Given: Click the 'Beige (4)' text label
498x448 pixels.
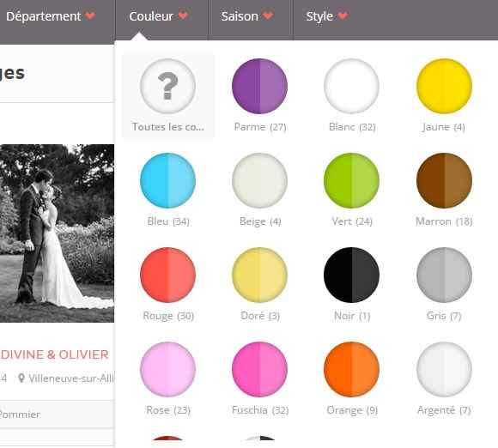Looking at the screenshot, I should coord(260,221).
